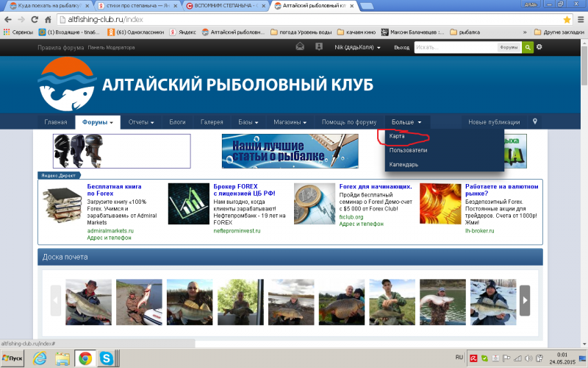Open Internet Explorer from the taskbar

pyautogui.click(x=40, y=358)
